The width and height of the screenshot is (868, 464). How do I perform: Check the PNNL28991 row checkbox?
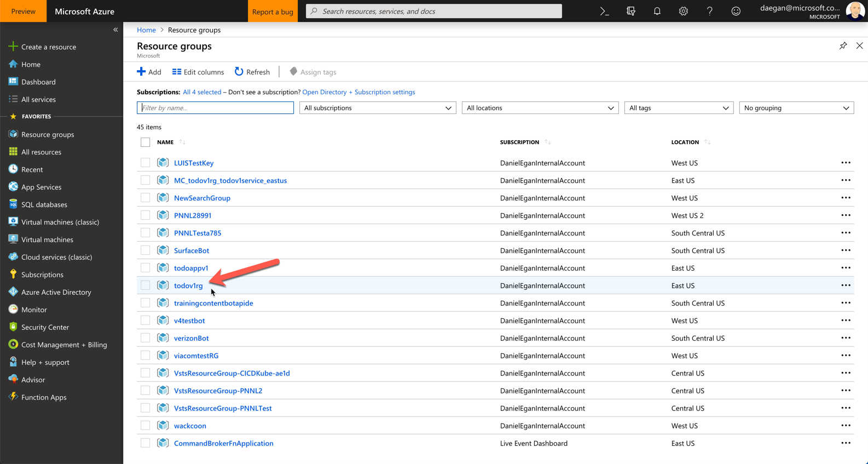[x=145, y=215]
